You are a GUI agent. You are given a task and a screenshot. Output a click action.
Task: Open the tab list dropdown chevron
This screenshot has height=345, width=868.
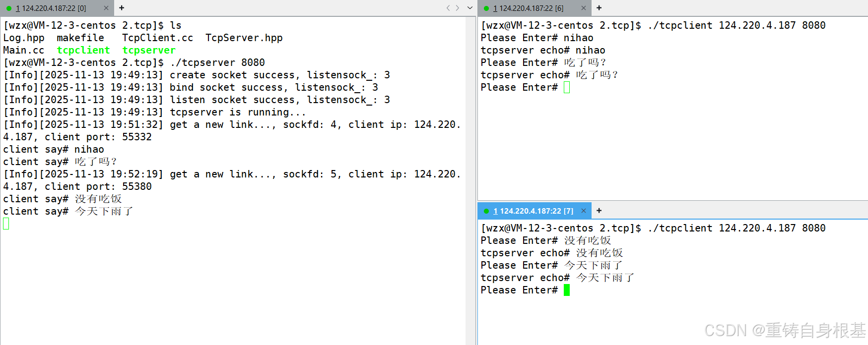pos(470,8)
